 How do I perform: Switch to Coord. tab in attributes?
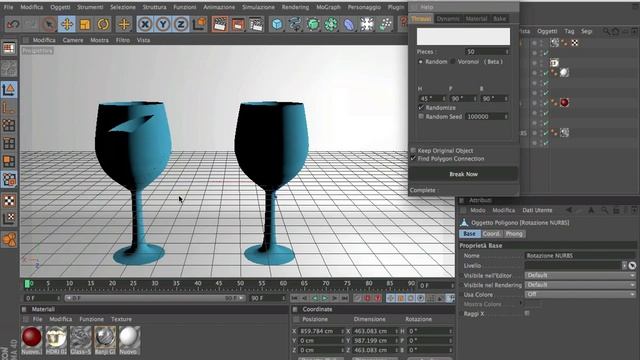point(491,234)
